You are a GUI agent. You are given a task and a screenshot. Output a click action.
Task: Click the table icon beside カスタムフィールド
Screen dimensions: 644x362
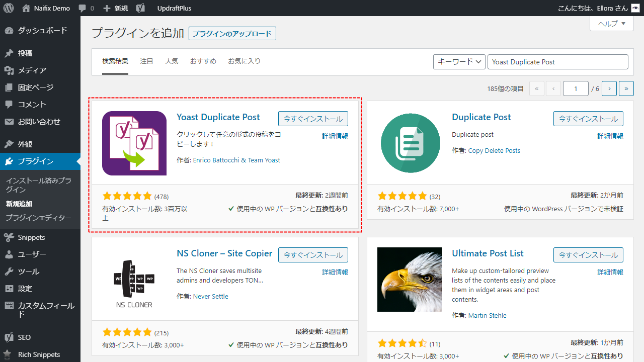pos(9,306)
